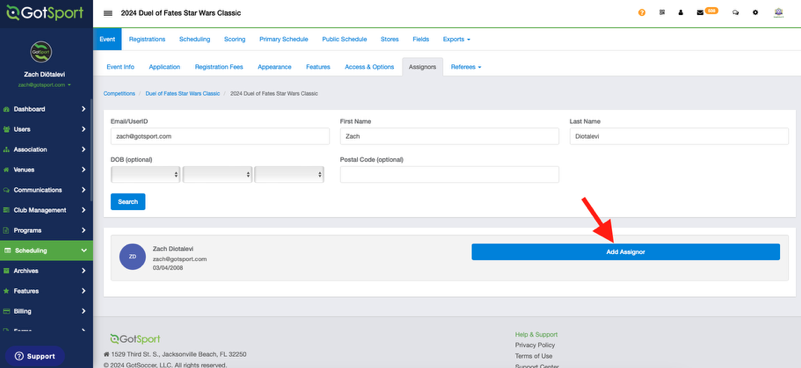This screenshot has width=801, height=368.
Task: Switch to the Primary Schedule tab
Action: click(284, 39)
